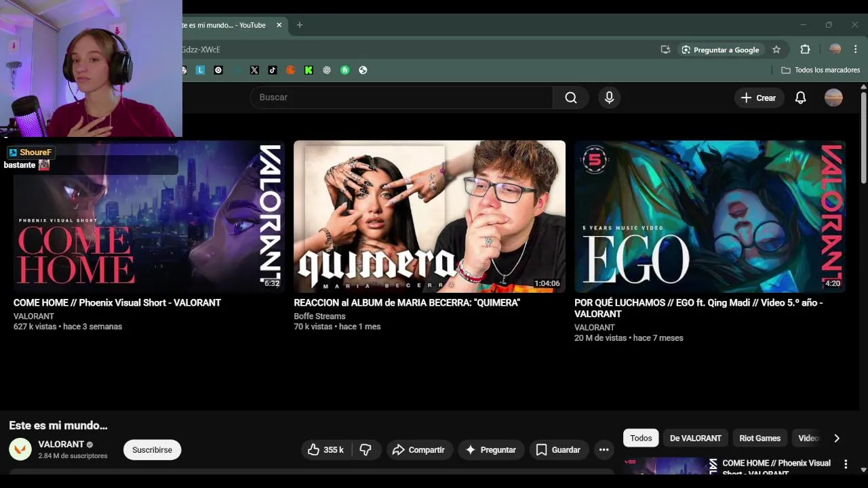
Task: Click Compartir share button
Action: tap(419, 450)
